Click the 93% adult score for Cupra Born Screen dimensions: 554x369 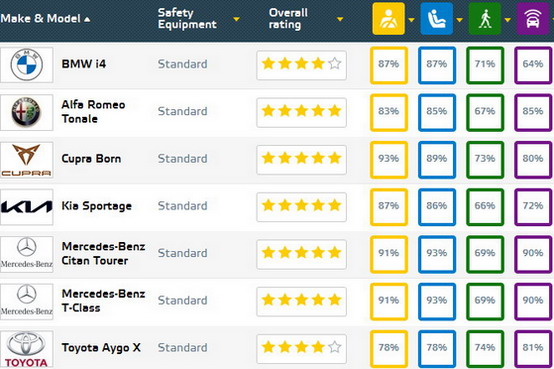pyautogui.click(x=389, y=160)
